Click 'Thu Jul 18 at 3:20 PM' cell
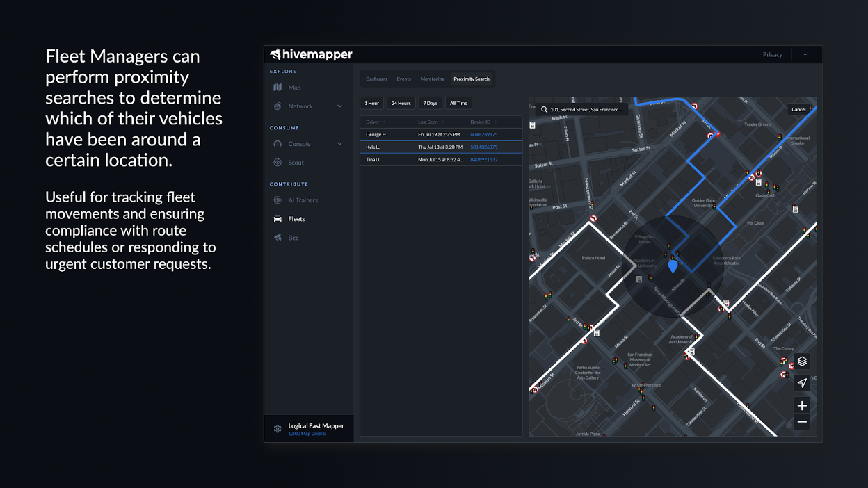Image resolution: width=868 pixels, height=488 pixels. (x=440, y=147)
